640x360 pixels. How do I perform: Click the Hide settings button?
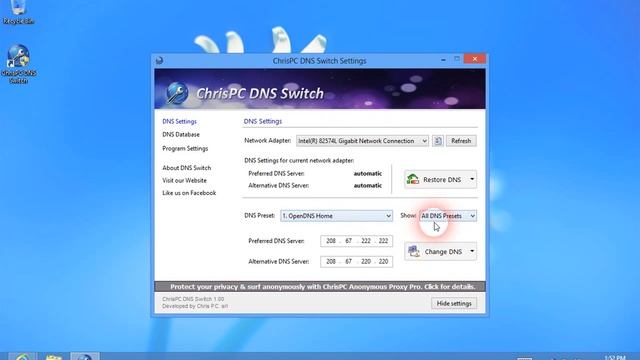click(x=454, y=303)
